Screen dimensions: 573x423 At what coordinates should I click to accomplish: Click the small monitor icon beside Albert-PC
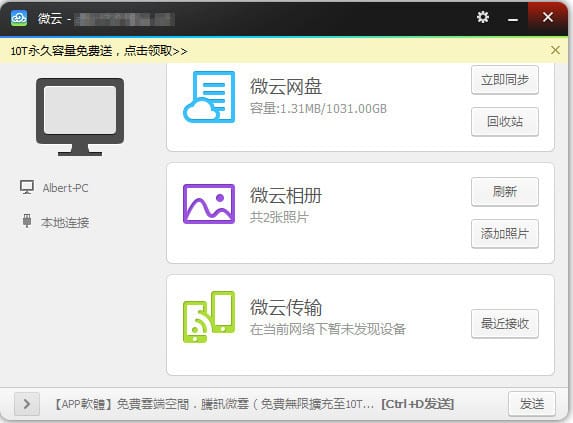click(x=27, y=187)
